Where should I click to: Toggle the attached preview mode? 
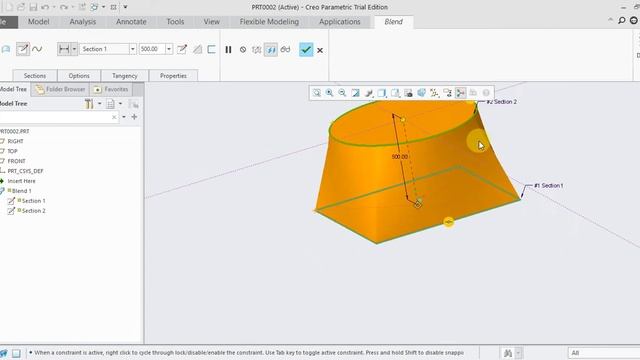tap(271, 50)
